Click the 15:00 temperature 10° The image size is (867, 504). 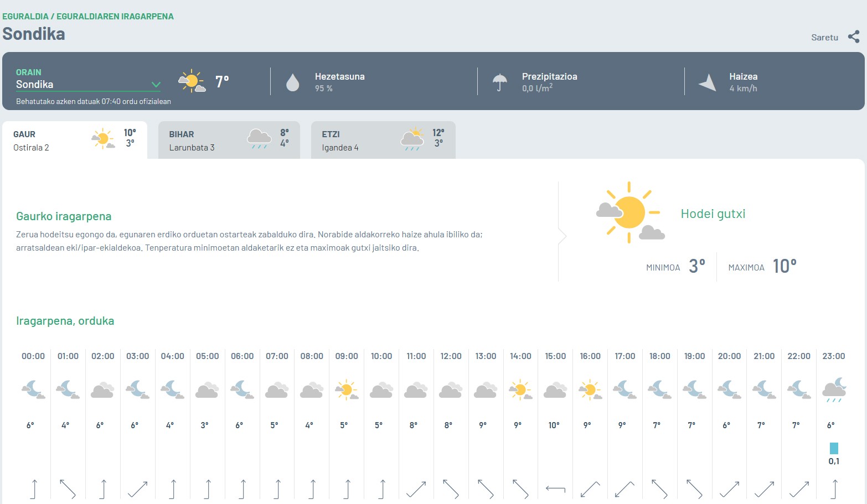coord(554,425)
